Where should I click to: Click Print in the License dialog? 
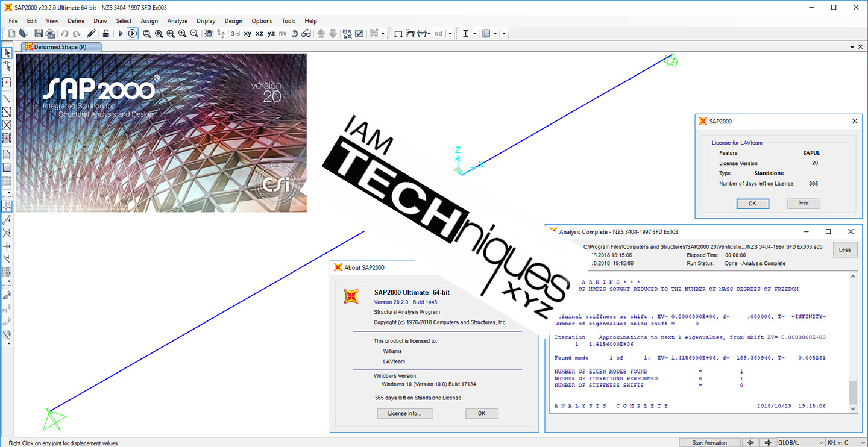point(804,204)
